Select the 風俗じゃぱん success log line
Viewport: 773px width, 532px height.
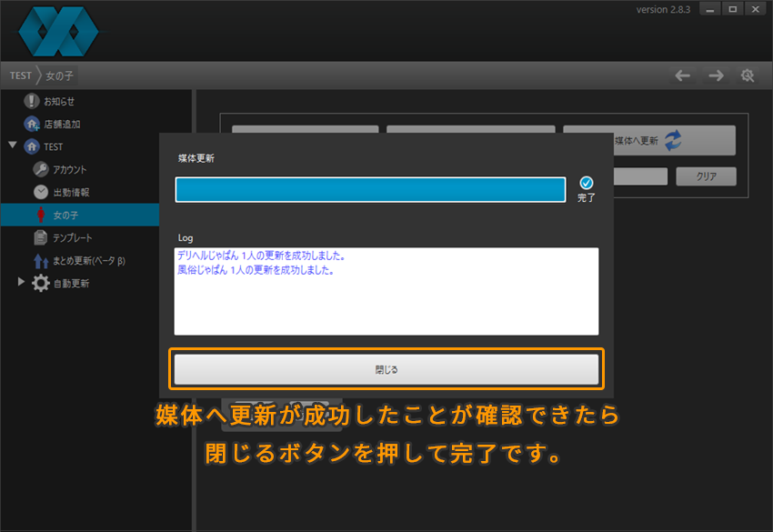(256, 270)
